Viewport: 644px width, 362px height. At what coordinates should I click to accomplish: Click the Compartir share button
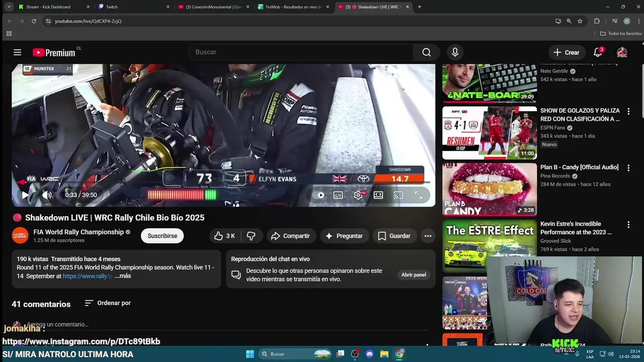[x=290, y=236]
